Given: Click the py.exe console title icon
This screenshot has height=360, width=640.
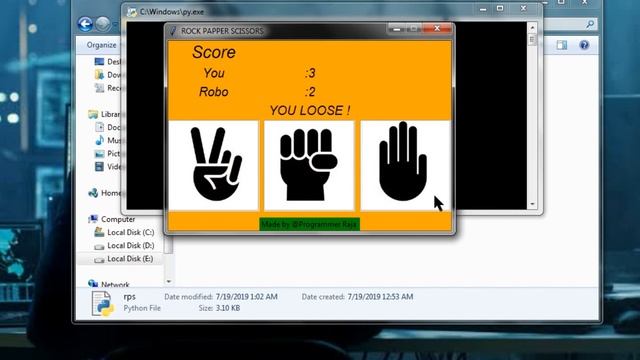Looking at the screenshot, I should pyautogui.click(x=132, y=12).
